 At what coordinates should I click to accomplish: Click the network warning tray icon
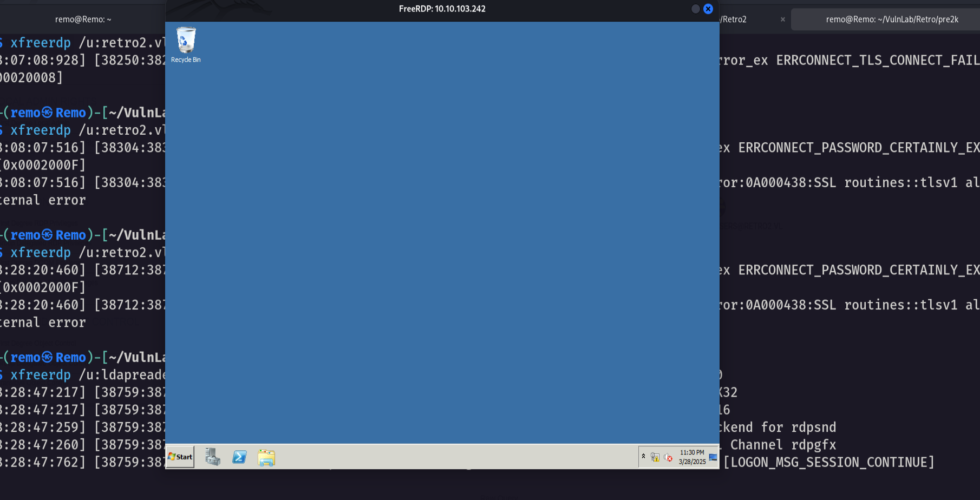pyautogui.click(x=655, y=457)
